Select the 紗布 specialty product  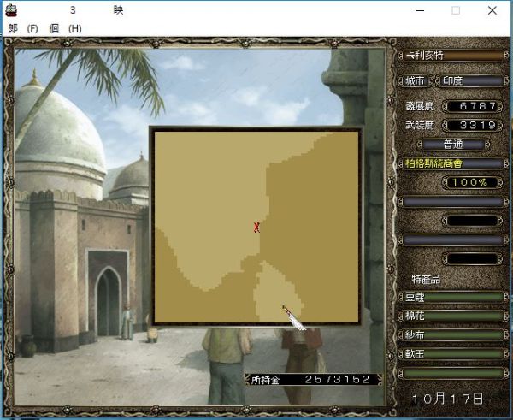[451, 335]
